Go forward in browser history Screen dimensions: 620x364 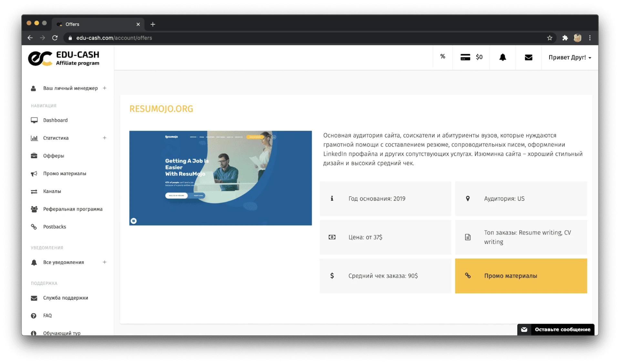(x=42, y=38)
